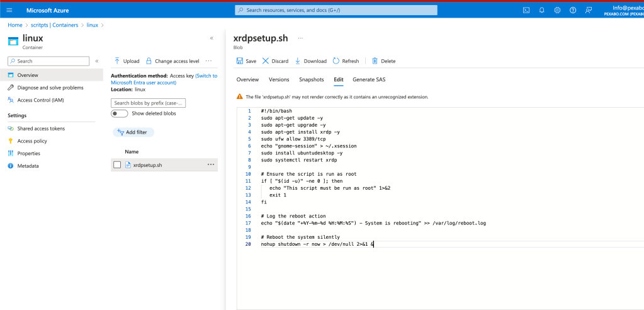
Task: Click the Name column header
Action: coord(132,152)
